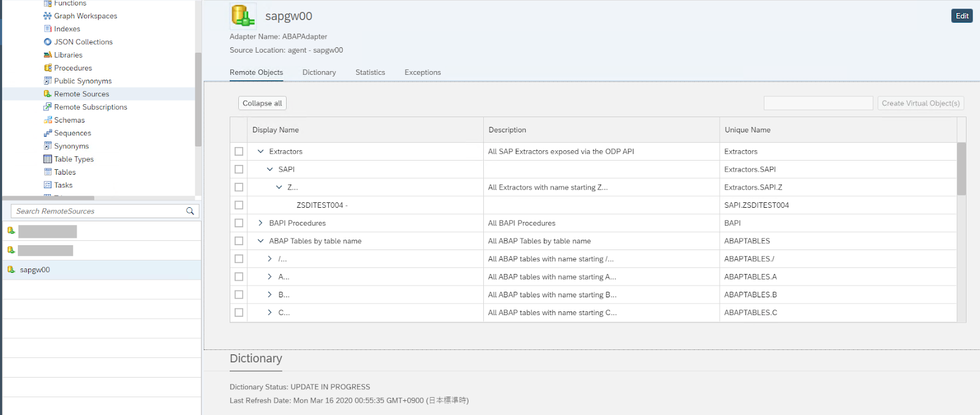Click the sapgw00 remote source list icon
The width and height of the screenshot is (980, 415).
coord(11,270)
